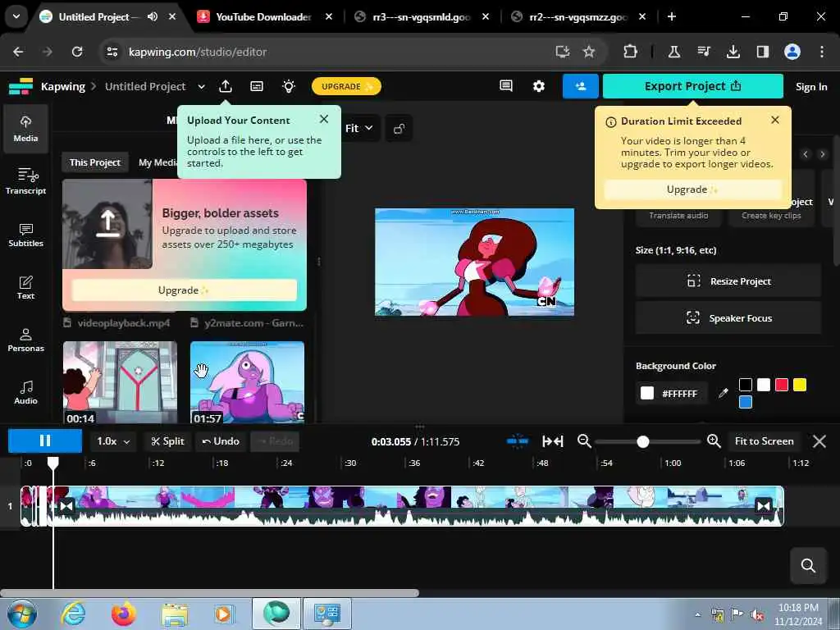Open the Audio sidebar panel
Viewport: 840px width, 630px height.
[25, 392]
